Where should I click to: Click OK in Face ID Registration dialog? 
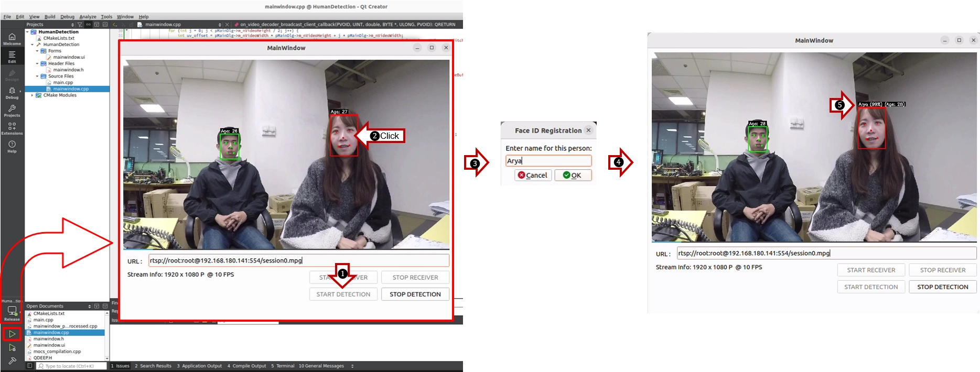click(573, 175)
